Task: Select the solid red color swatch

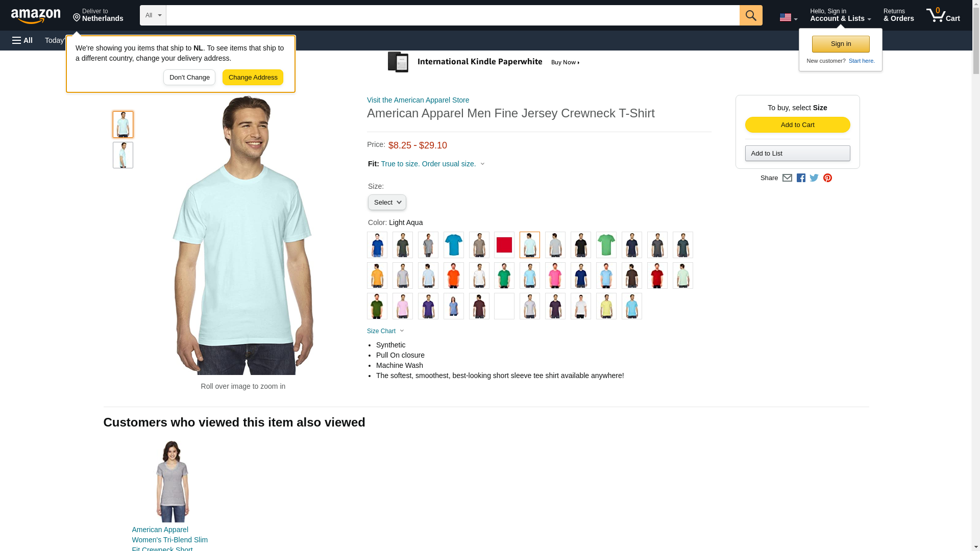Action: 504,245
